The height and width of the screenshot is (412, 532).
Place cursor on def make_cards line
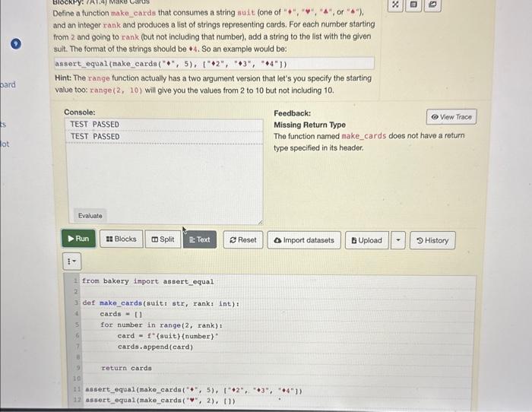tap(161, 303)
